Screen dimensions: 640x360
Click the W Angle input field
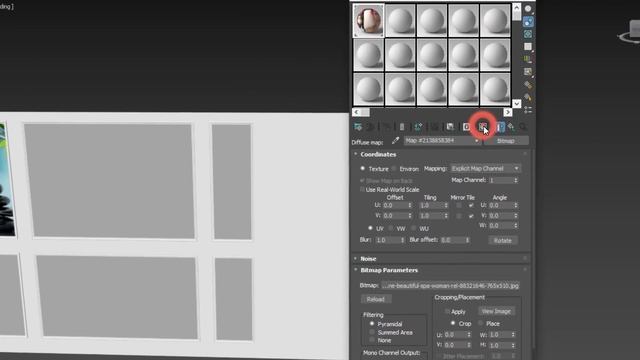[501, 226]
